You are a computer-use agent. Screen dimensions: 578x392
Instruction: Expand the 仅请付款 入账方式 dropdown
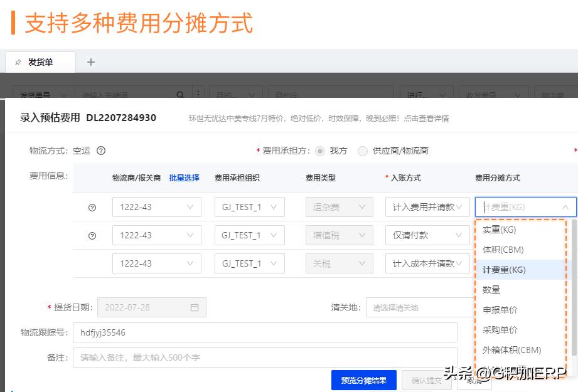(x=427, y=235)
